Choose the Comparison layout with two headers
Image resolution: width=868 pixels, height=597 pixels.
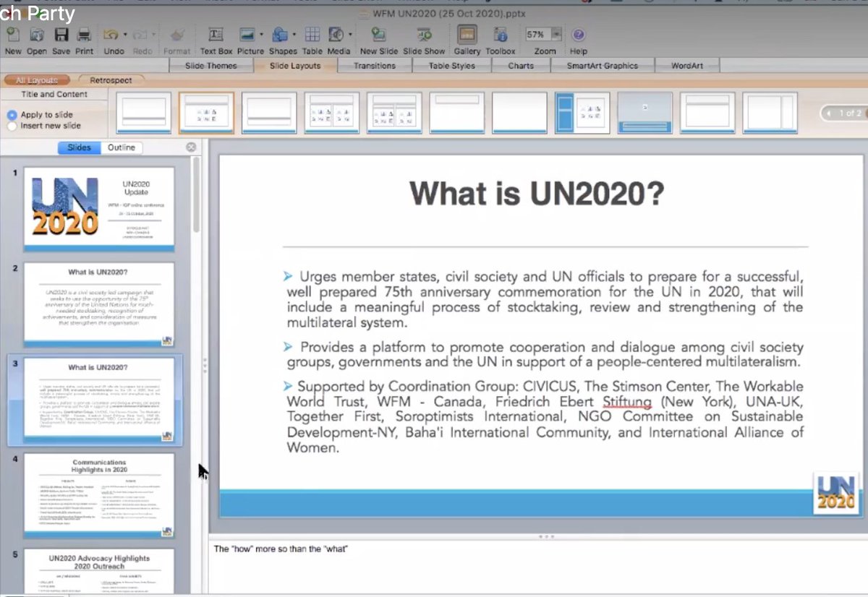click(x=394, y=113)
